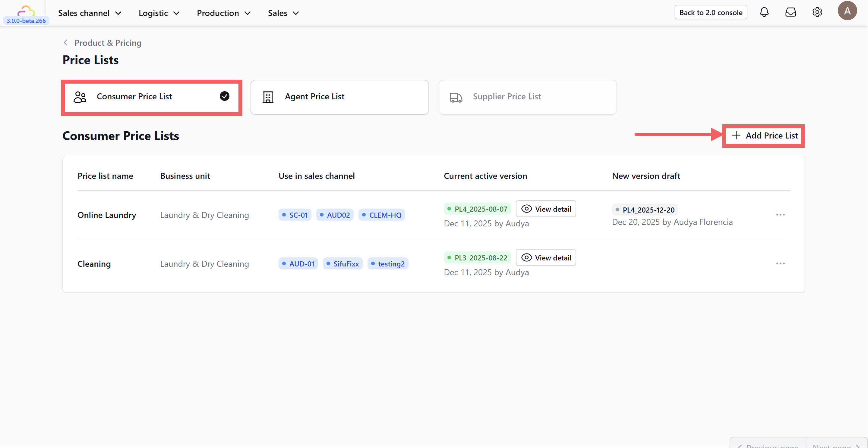
Task: Click the cloud logo at top left
Action: (x=26, y=11)
